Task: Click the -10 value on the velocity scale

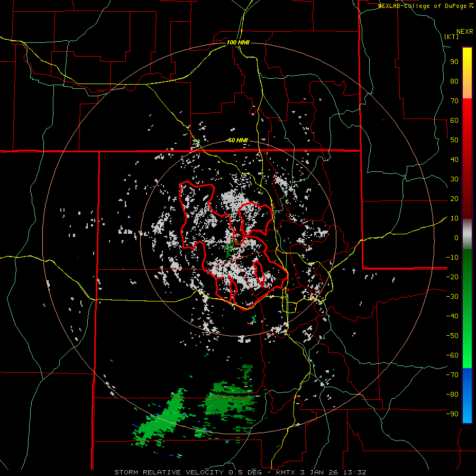Action: tap(452, 258)
